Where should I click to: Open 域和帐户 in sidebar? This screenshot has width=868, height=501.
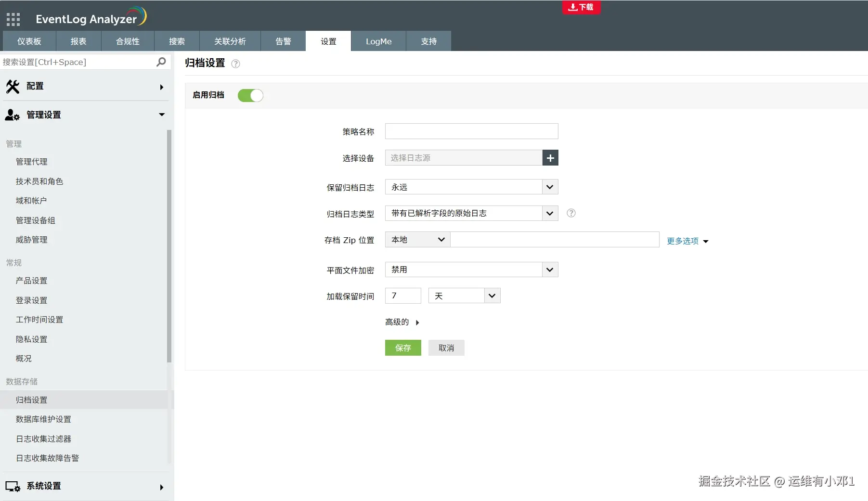coord(31,201)
